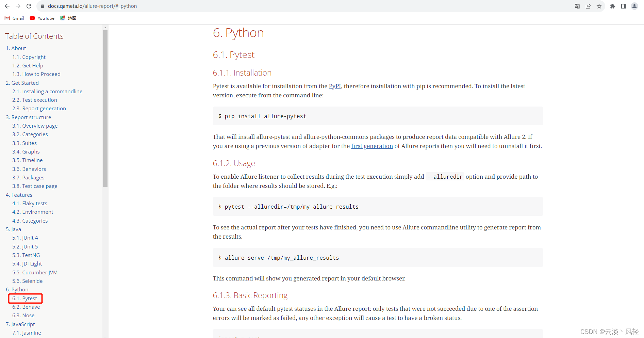
Task: Open 3.4. Graphs section
Action: (26, 152)
